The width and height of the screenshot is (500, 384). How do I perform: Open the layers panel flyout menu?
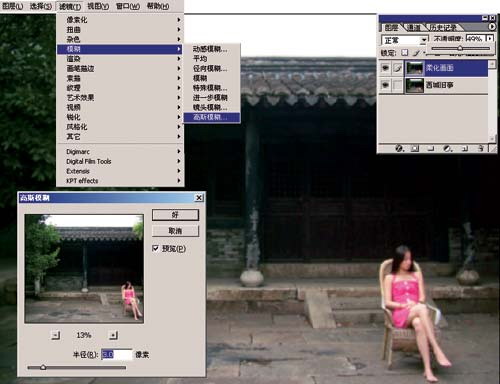(492, 26)
